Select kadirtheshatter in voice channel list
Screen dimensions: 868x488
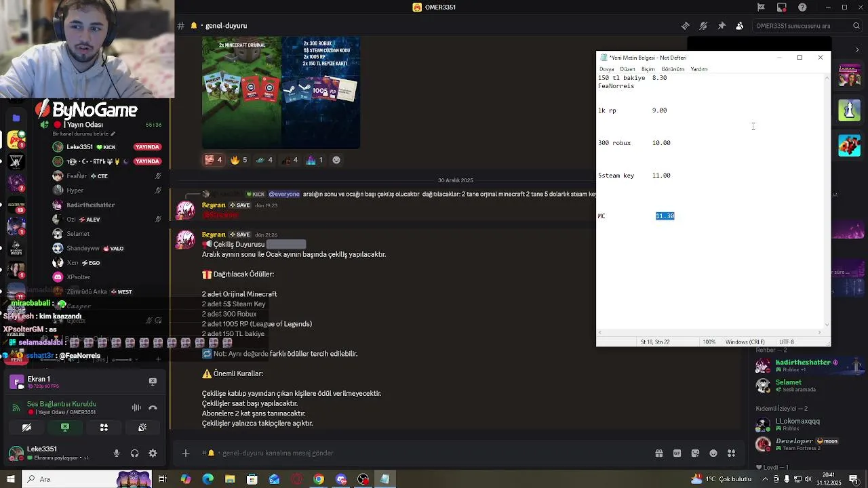[x=108, y=205]
